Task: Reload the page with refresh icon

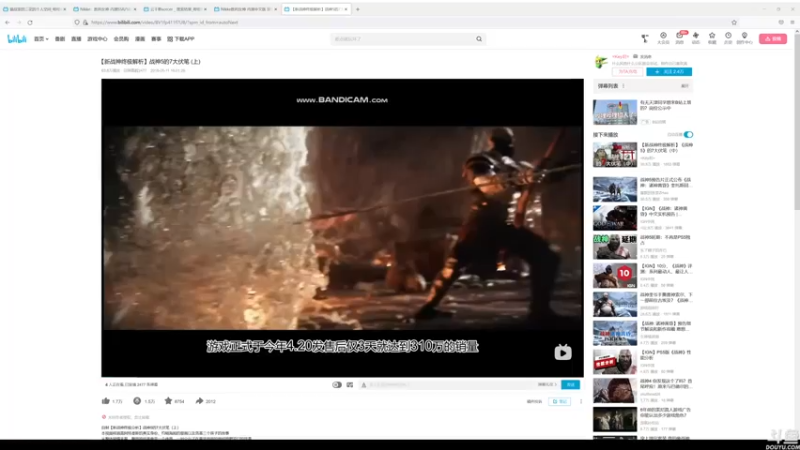Action: pyautogui.click(x=30, y=22)
